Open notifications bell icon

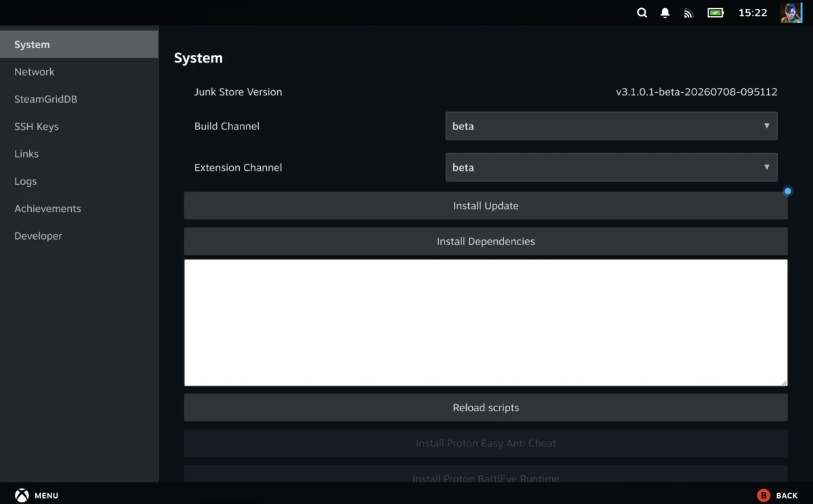[665, 13]
